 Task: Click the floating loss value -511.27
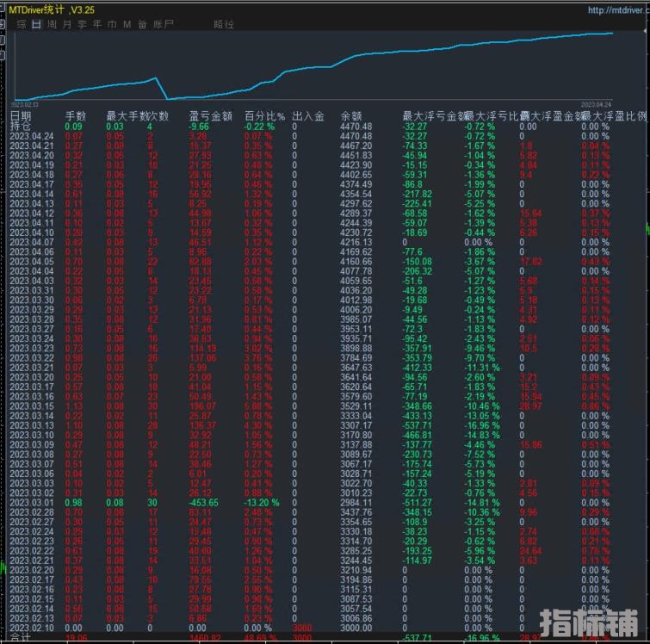pos(417,503)
